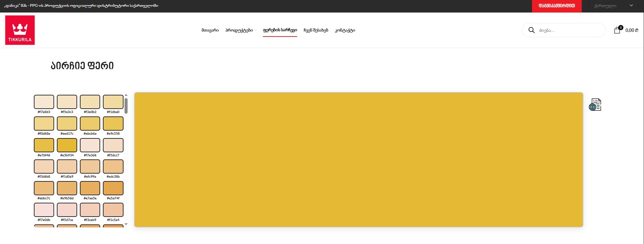Click the swatch list scroll-up arrow
The image size is (644, 244).
point(126,95)
